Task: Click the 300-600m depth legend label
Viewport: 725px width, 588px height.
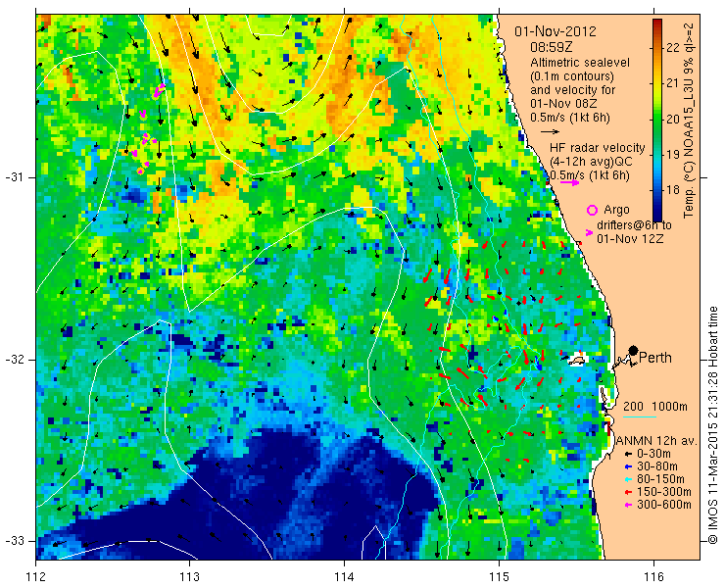Action: tap(664, 505)
